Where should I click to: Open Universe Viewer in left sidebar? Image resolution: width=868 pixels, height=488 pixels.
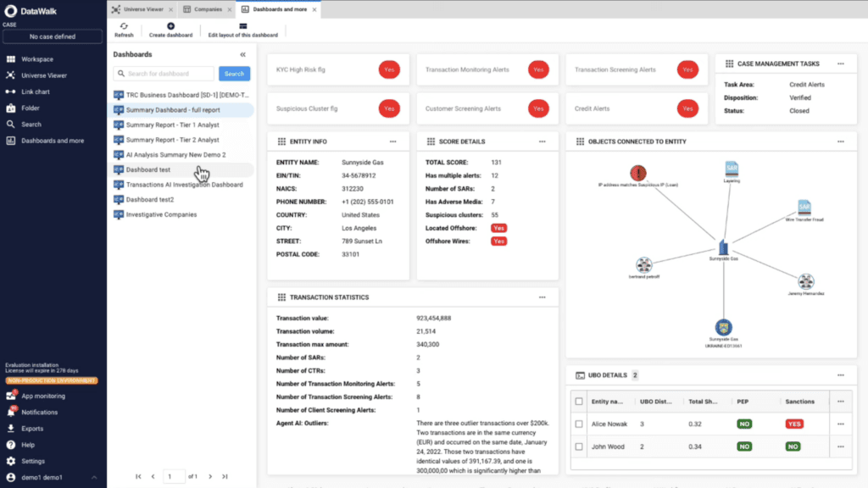click(x=43, y=75)
